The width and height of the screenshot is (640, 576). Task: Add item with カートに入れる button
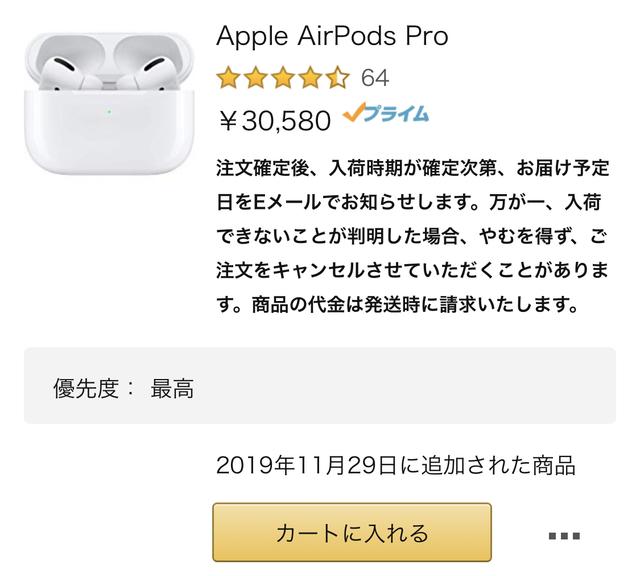352,532
